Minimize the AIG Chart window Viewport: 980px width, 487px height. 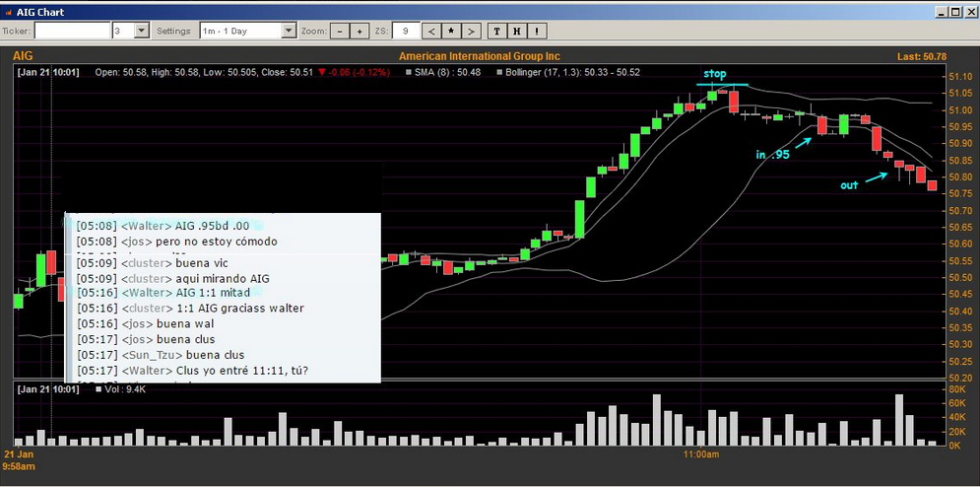point(942,12)
